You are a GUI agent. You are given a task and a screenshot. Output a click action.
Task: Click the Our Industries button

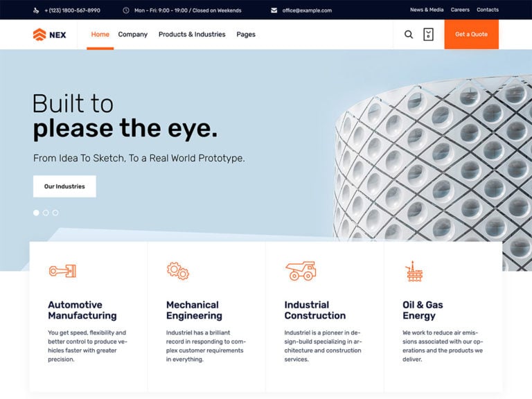pos(64,186)
